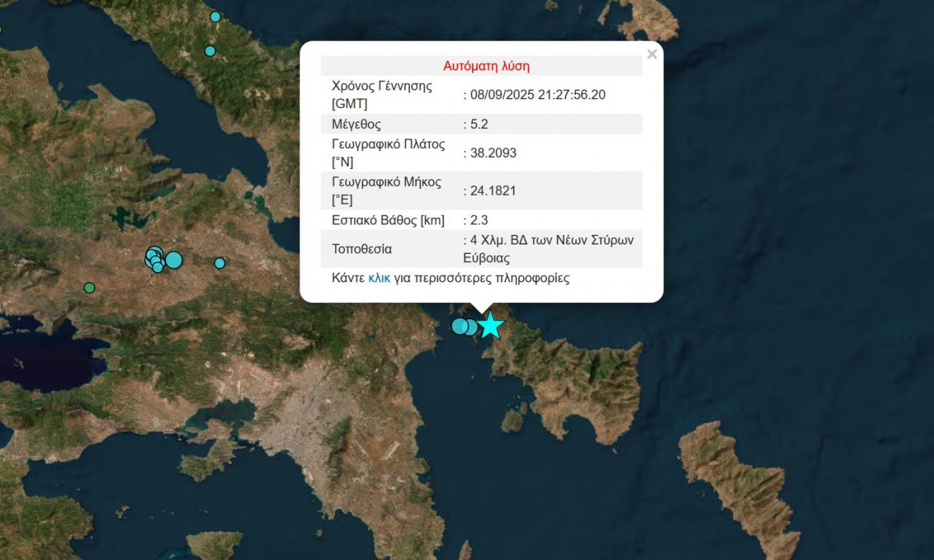
Task: Close the earthquake info popup
Action: (652, 54)
